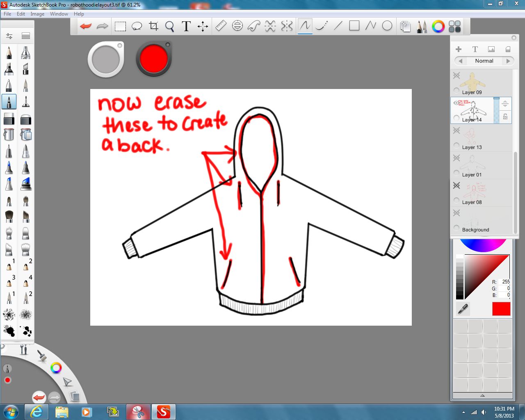Select the Rectangle shape tool
The height and width of the screenshot is (420, 525).
tap(354, 26)
